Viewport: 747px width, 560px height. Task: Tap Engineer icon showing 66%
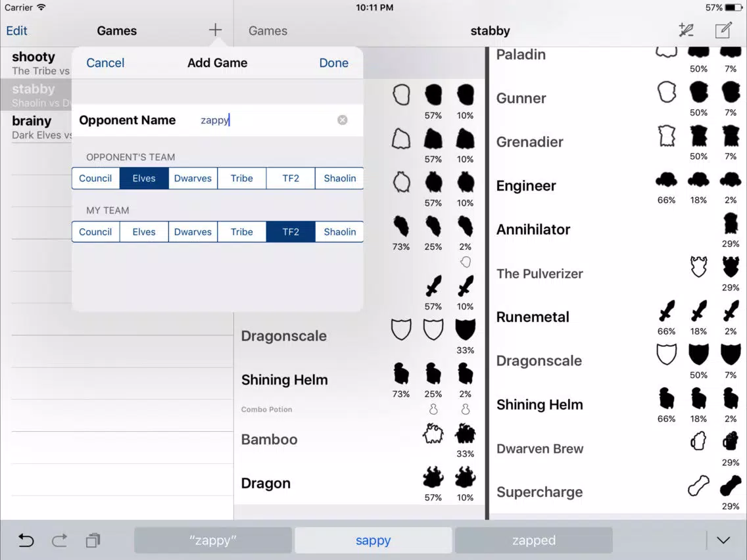click(x=666, y=180)
